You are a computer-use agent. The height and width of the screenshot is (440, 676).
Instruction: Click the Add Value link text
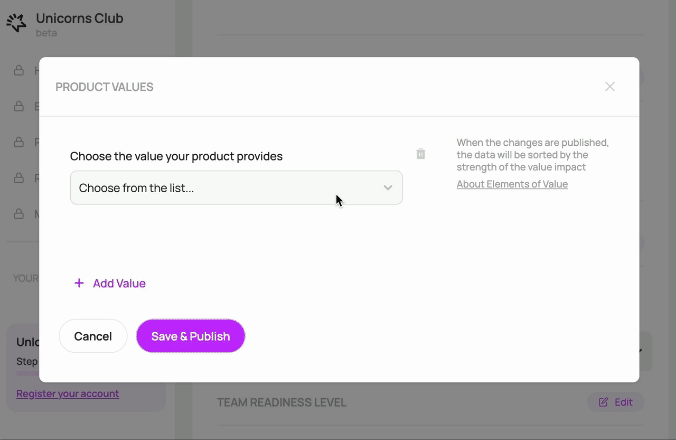(119, 283)
